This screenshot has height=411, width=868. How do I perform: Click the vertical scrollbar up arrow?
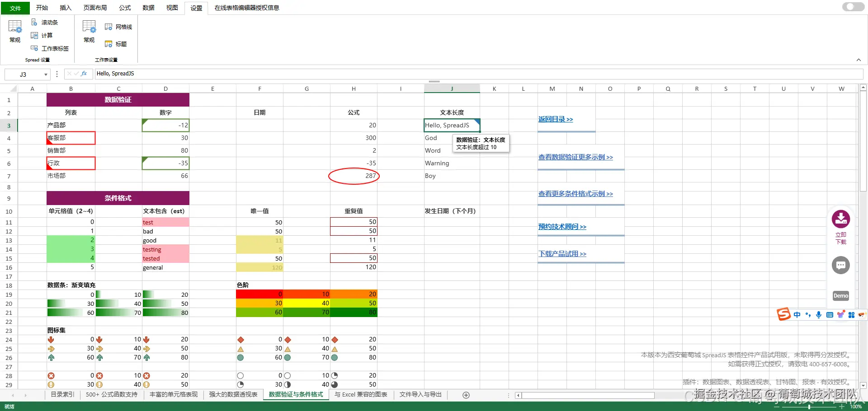pyautogui.click(x=863, y=88)
